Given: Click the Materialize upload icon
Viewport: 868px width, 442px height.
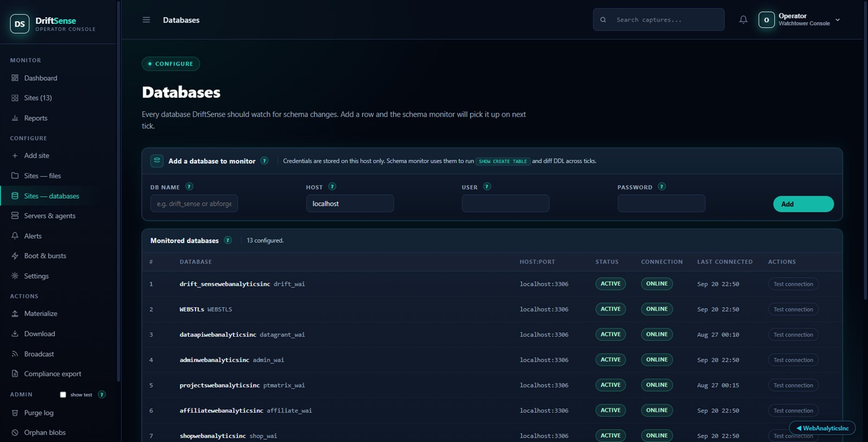Looking at the screenshot, I should [x=15, y=313].
